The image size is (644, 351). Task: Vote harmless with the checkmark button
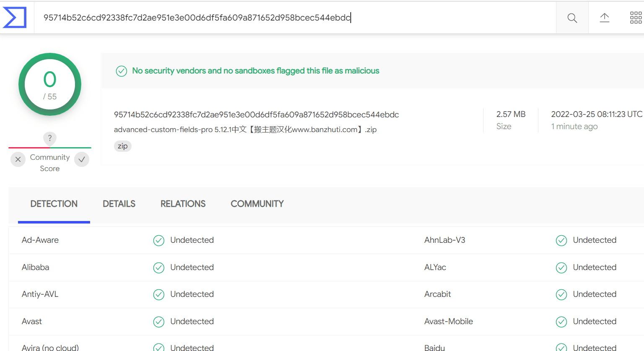(x=82, y=159)
